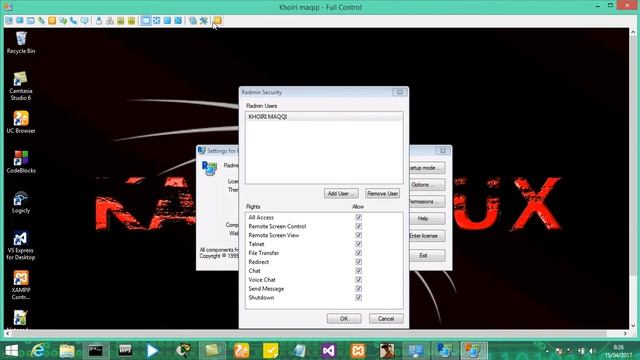The width and height of the screenshot is (640, 360).
Task: Toggle All Access allow checkbox
Action: (x=358, y=218)
